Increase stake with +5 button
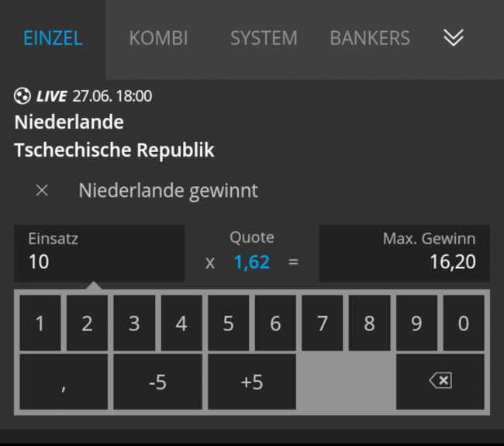 [x=252, y=382]
